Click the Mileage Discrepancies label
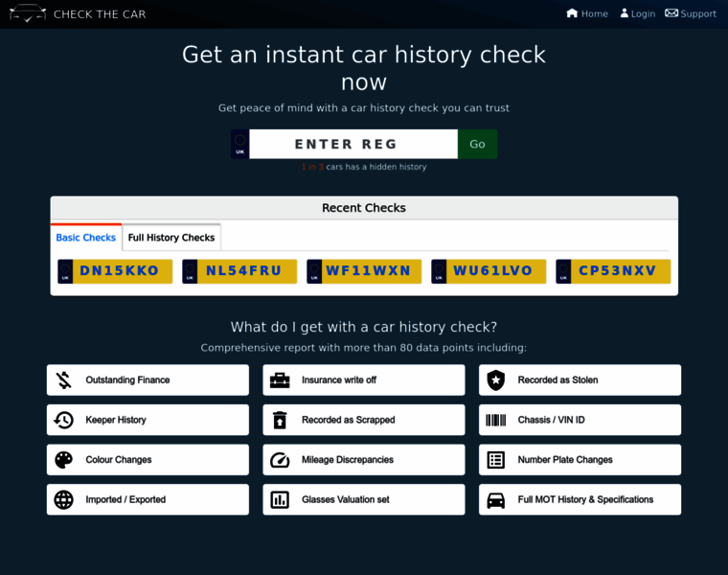The image size is (728, 575). tap(348, 460)
